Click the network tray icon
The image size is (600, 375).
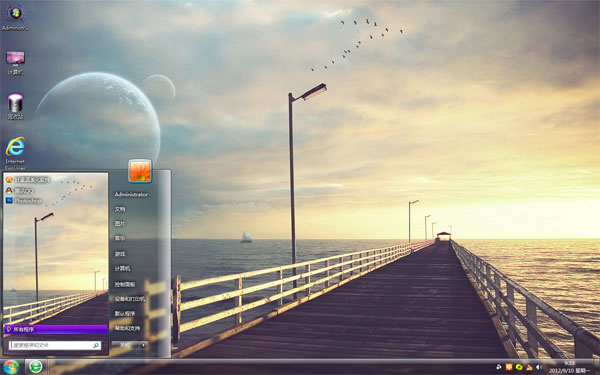(499, 367)
